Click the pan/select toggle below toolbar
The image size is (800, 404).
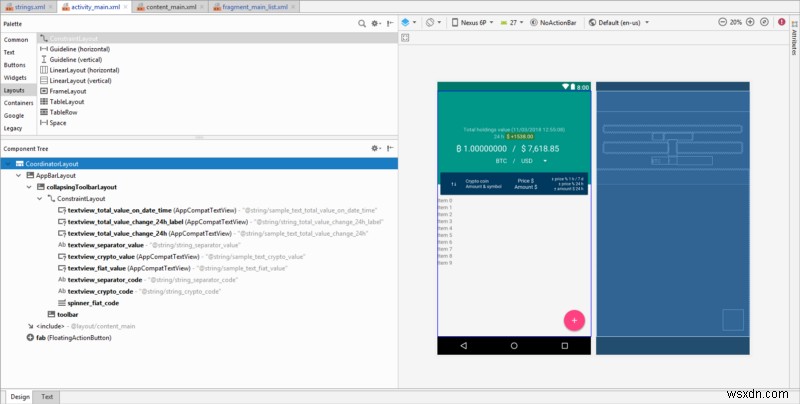coord(405,38)
